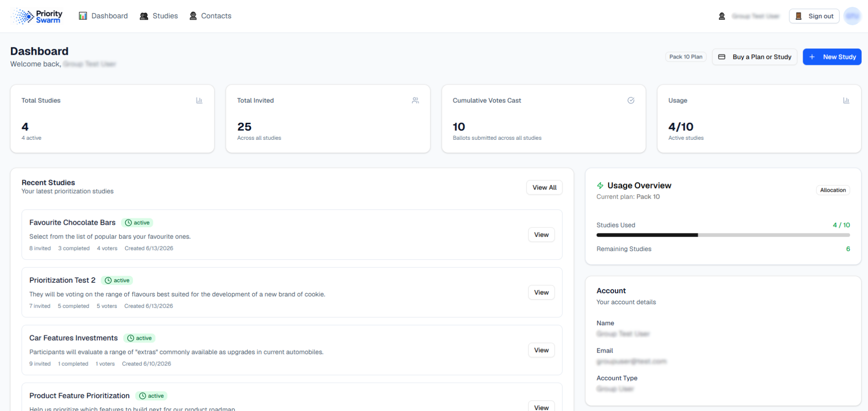The image size is (868, 411).
Task: Click the Car Features Investments title
Action: (x=74, y=338)
